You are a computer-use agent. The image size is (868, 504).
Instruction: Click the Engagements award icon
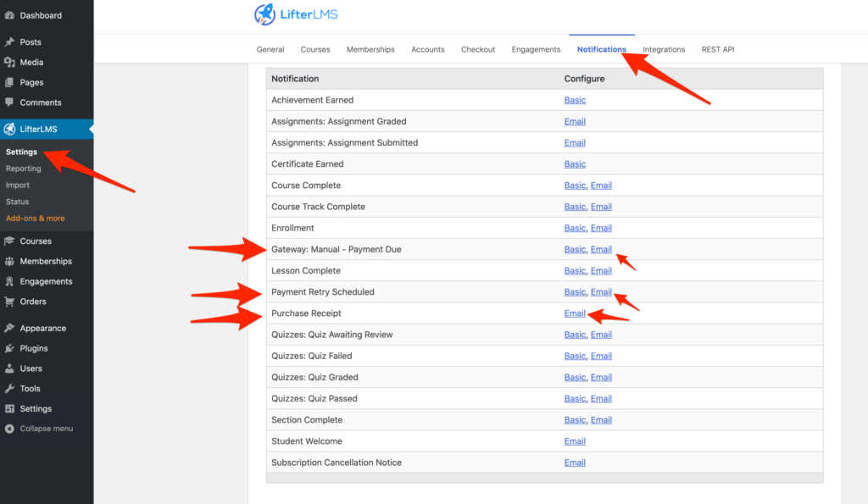[9, 281]
